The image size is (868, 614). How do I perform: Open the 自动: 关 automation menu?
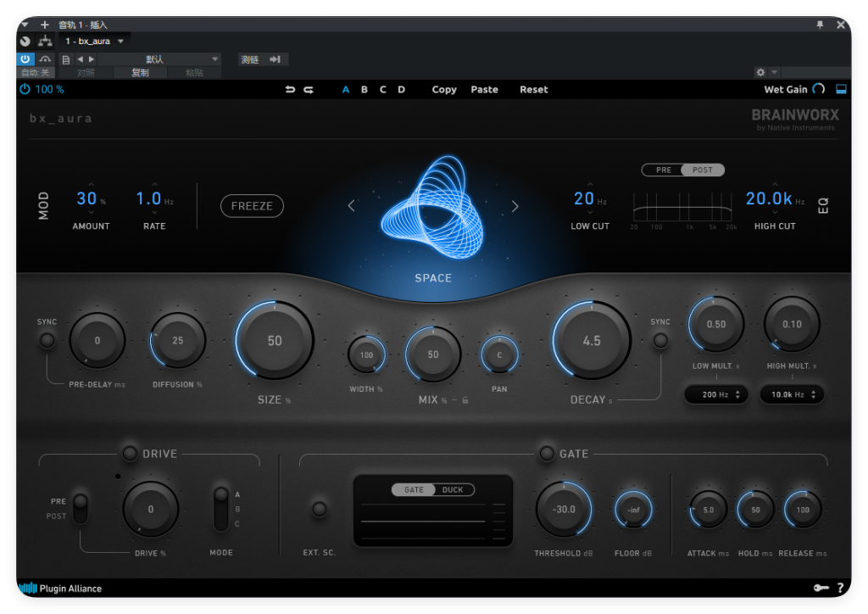[36, 73]
